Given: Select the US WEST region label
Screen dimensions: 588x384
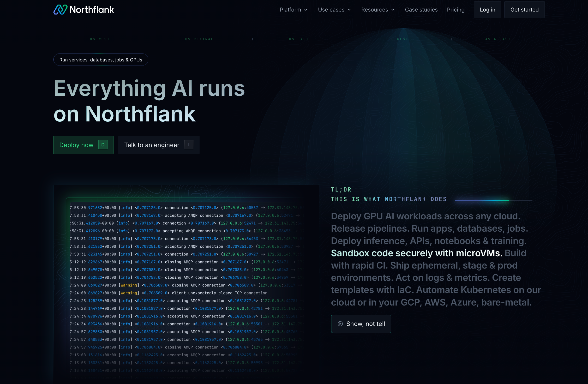Looking at the screenshot, I should point(100,39).
